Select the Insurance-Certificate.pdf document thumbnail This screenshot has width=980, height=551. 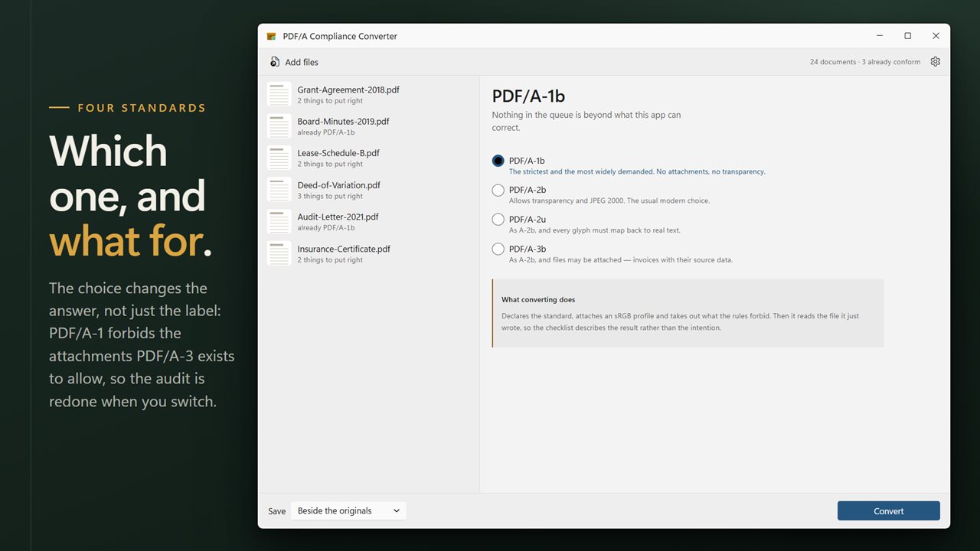pyautogui.click(x=279, y=254)
